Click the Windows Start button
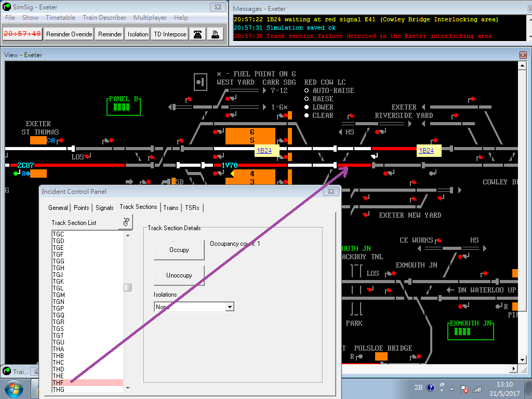The image size is (532, 399). pos(14,389)
